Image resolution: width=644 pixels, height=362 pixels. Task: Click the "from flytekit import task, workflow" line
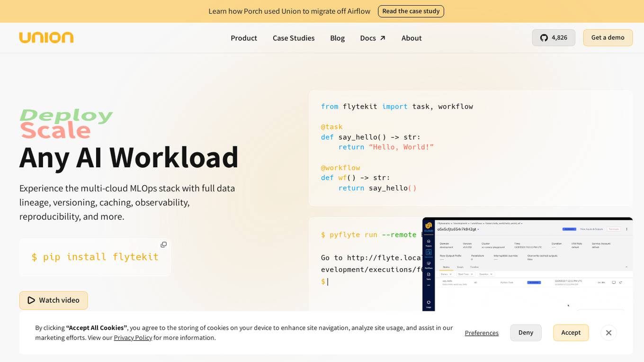(397, 107)
